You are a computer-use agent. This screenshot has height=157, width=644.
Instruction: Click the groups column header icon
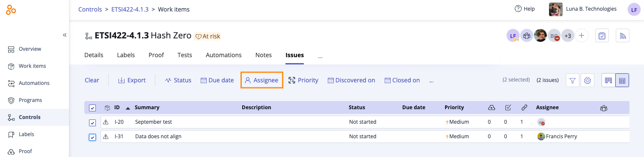pyautogui.click(x=604, y=108)
